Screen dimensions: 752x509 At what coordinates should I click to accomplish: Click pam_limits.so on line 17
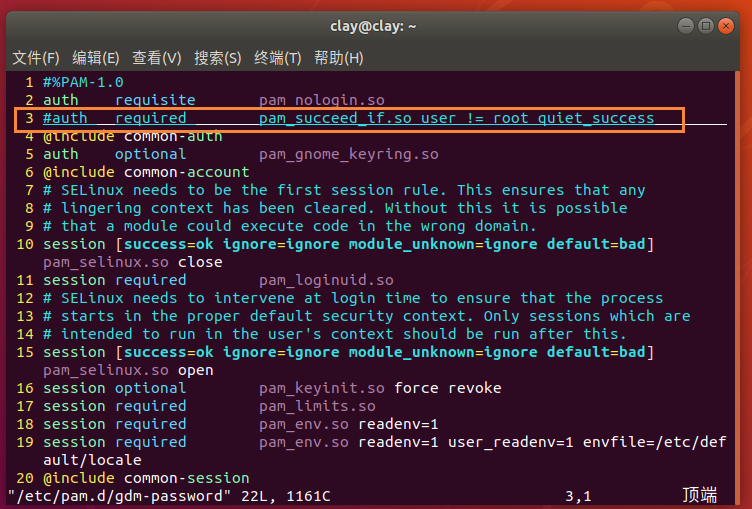click(x=317, y=406)
